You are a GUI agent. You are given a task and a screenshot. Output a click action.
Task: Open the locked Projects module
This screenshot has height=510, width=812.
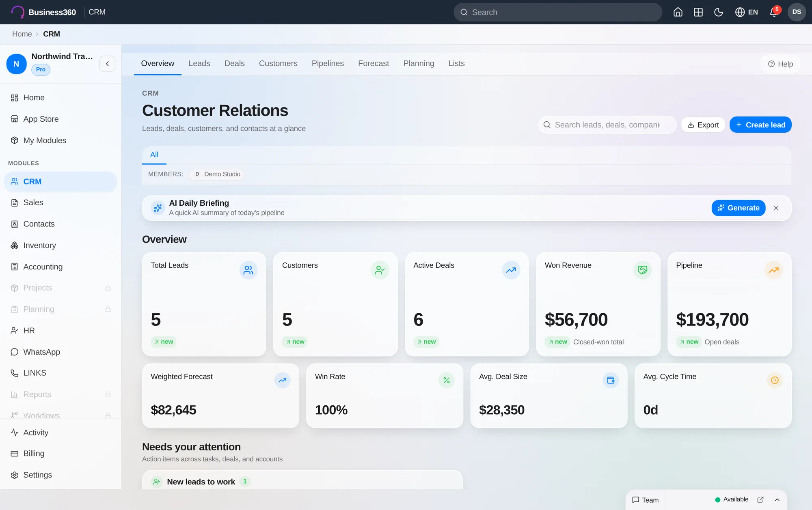click(60, 288)
